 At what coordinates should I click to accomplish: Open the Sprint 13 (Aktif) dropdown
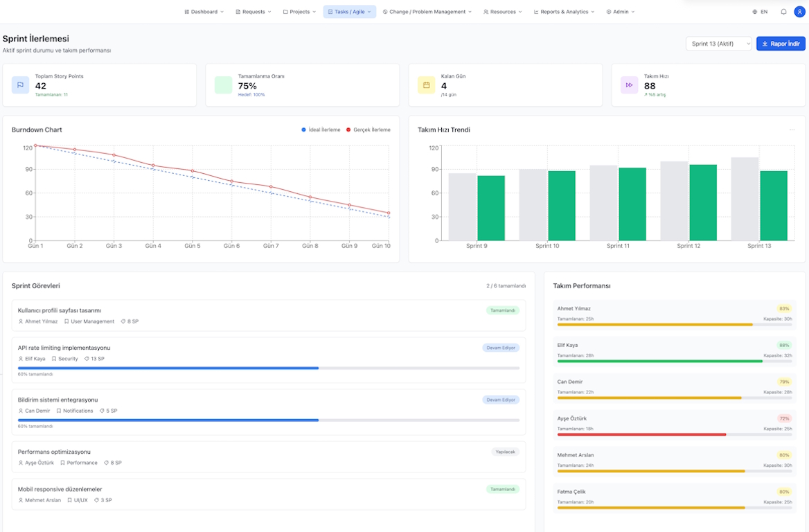click(718, 44)
